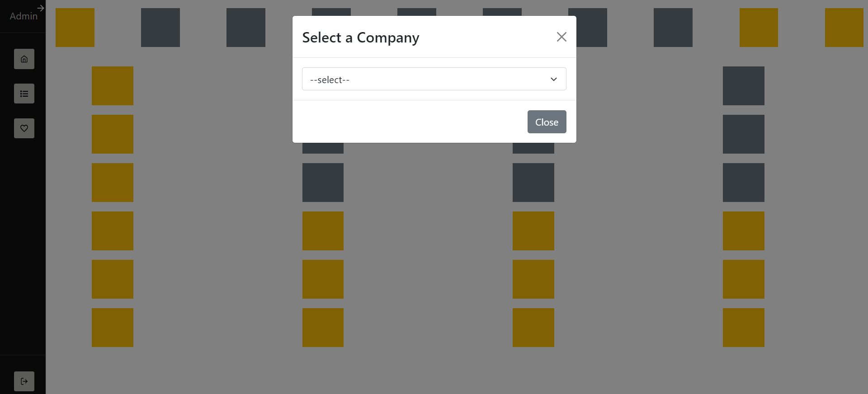Dismiss the dialog with the X icon
868x394 pixels.
(x=561, y=37)
